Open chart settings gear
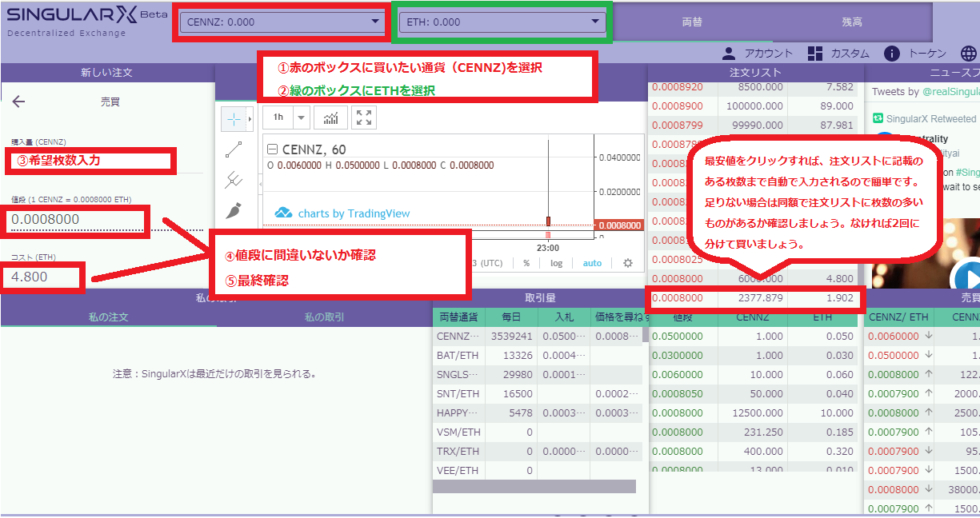Screen dimensions: 980x518 point(628,263)
